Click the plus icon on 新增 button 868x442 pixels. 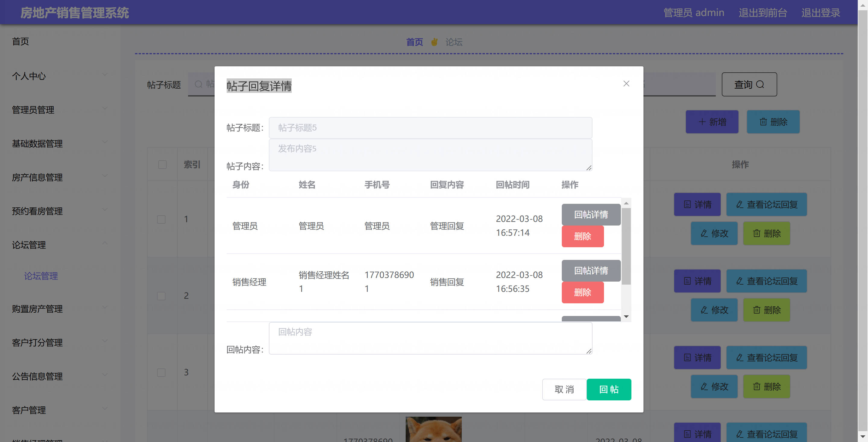702,122
